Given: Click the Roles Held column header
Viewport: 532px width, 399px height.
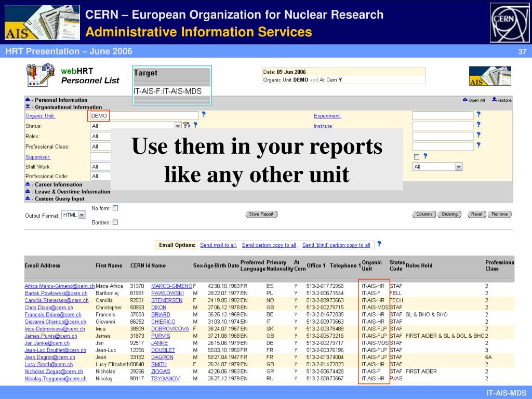Looking at the screenshot, I should pyautogui.click(x=419, y=265).
